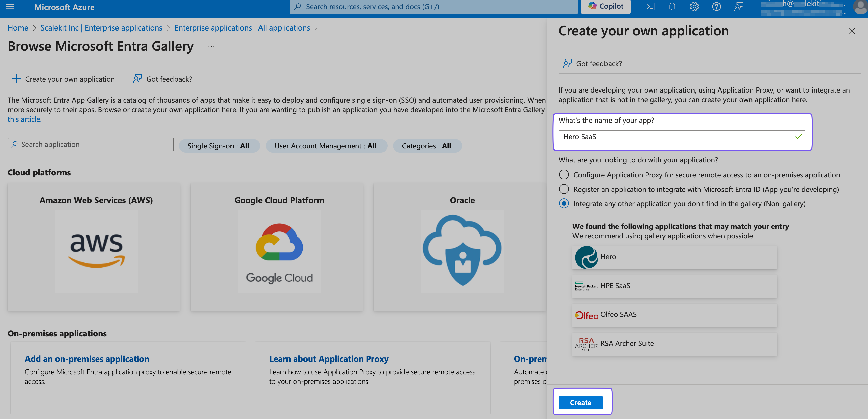This screenshot has height=419, width=868.
Task: Click the feedback icon in the top bar
Action: pos(739,6)
